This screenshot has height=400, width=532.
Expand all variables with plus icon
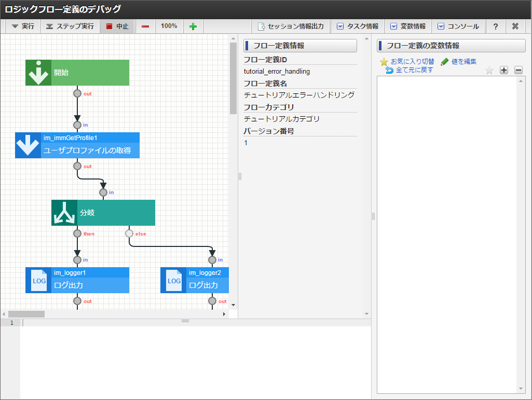point(504,70)
